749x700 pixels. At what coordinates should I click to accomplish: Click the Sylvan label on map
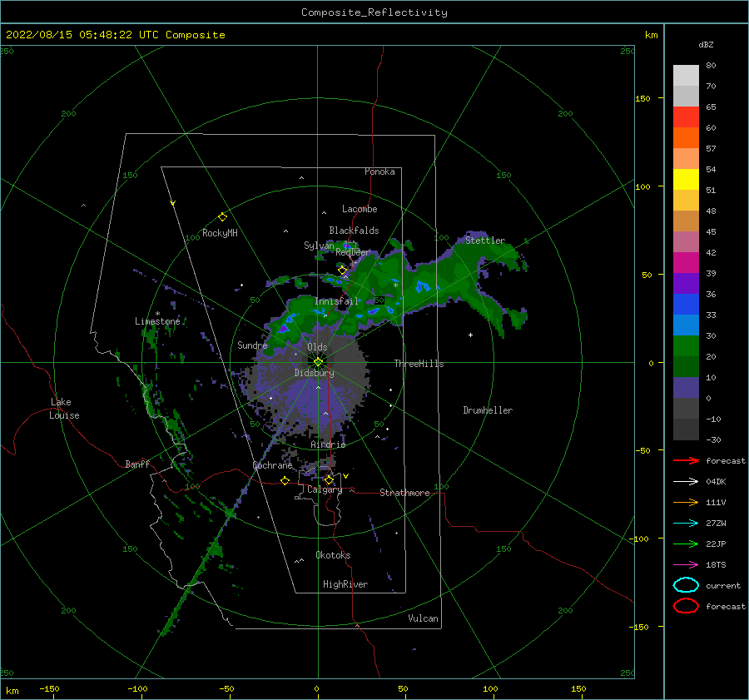click(x=319, y=246)
